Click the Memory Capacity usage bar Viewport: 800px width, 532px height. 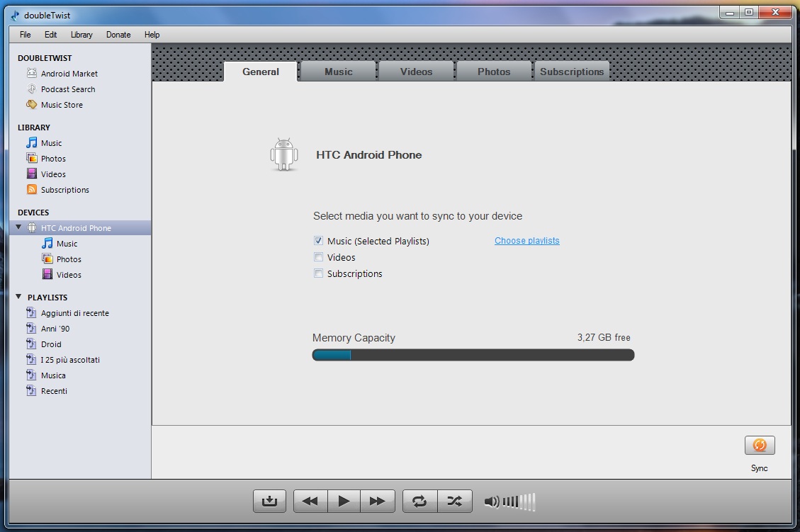(473, 355)
